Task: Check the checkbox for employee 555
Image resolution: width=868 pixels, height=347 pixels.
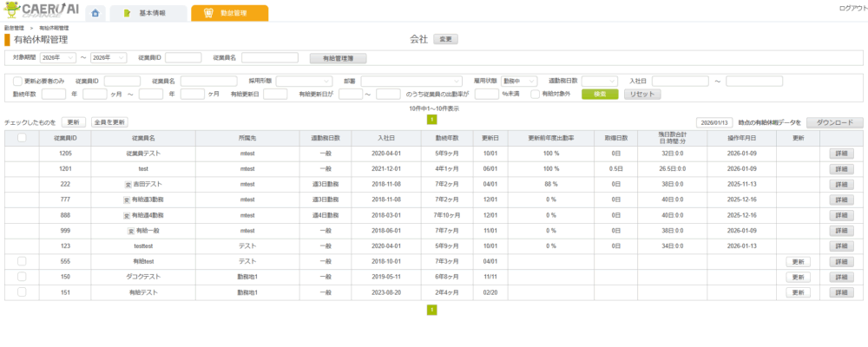Action: (x=23, y=262)
